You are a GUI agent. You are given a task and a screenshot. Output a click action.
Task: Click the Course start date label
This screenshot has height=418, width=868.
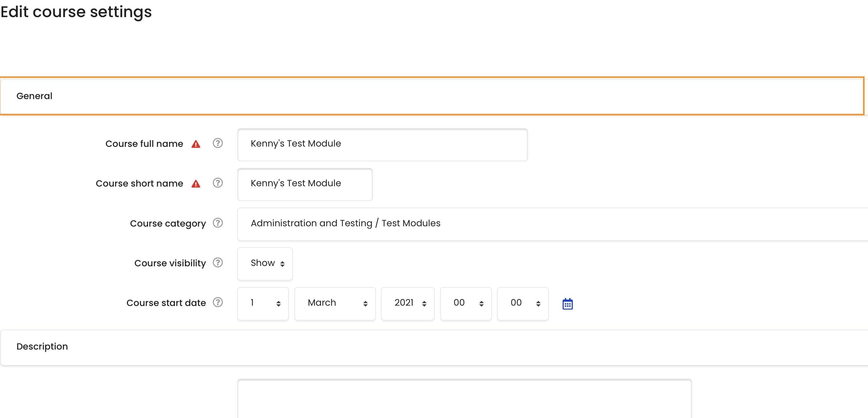[x=166, y=303]
